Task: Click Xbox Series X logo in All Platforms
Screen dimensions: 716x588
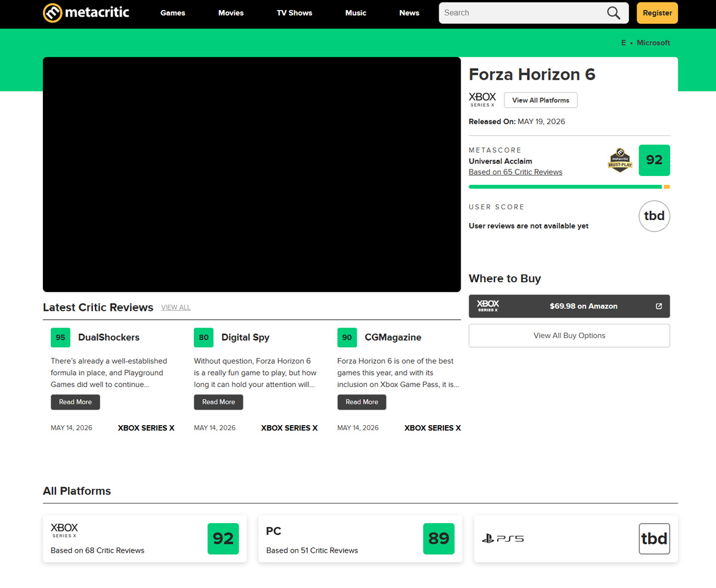Action: click(x=64, y=531)
